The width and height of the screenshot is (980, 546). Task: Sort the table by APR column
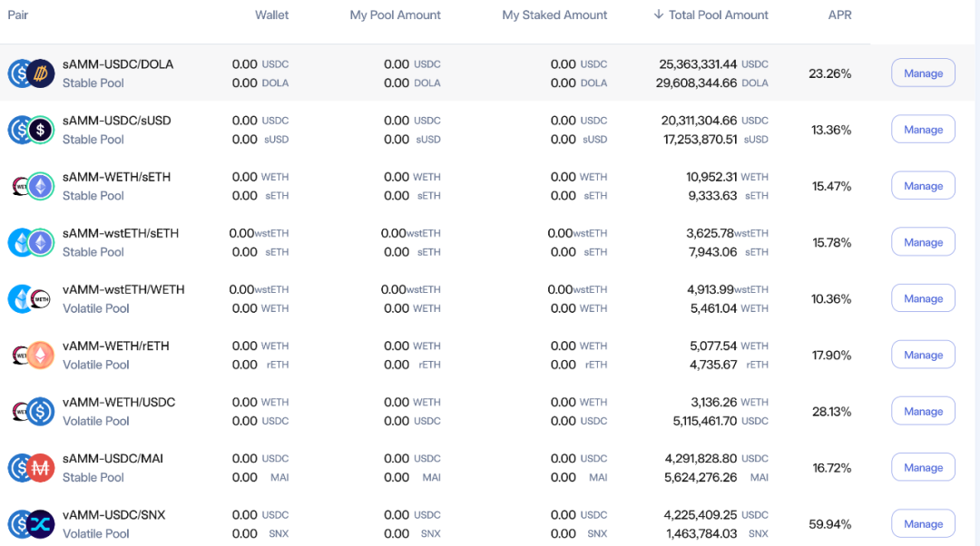(839, 15)
